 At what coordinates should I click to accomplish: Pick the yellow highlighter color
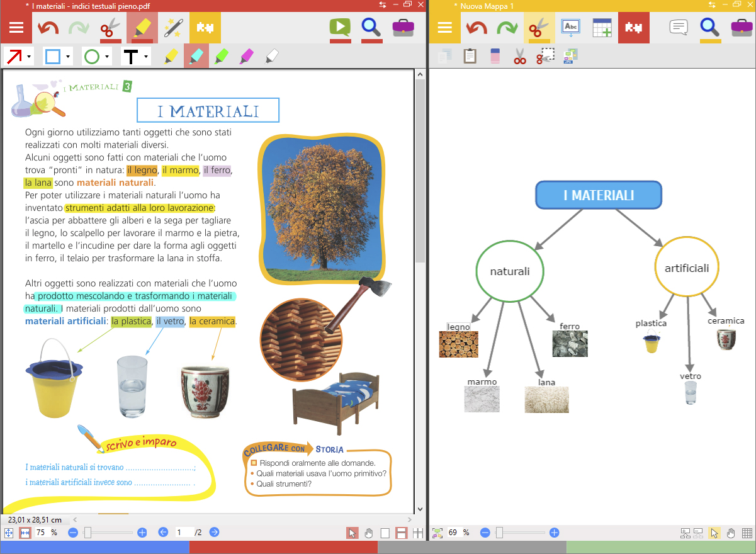pos(171,57)
